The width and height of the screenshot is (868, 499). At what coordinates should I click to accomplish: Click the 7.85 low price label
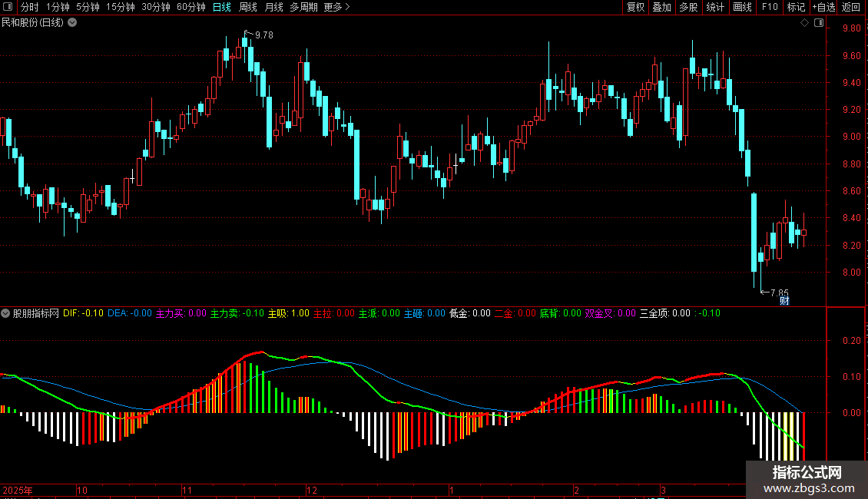780,292
